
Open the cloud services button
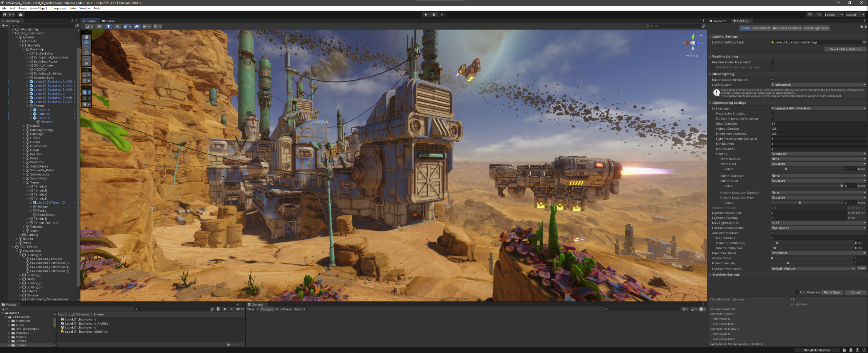pyautogui.click(x=21, y=15)
